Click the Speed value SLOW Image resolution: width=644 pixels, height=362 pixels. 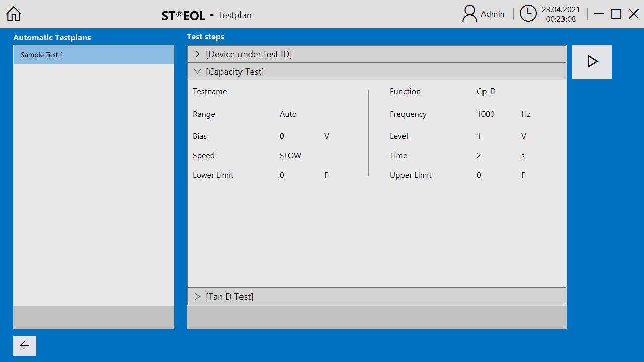coord(290,156)
